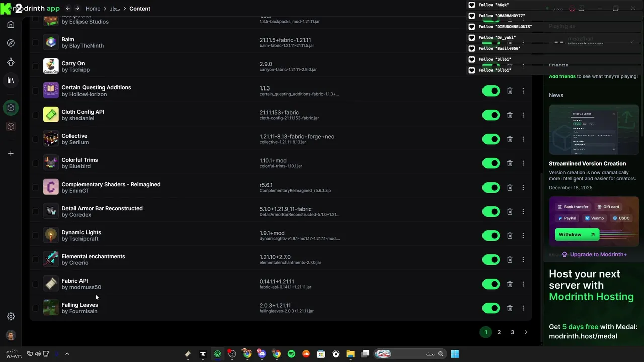Go forward with the right arrow
The image size is (644, 362).
(x=77, y=9)
